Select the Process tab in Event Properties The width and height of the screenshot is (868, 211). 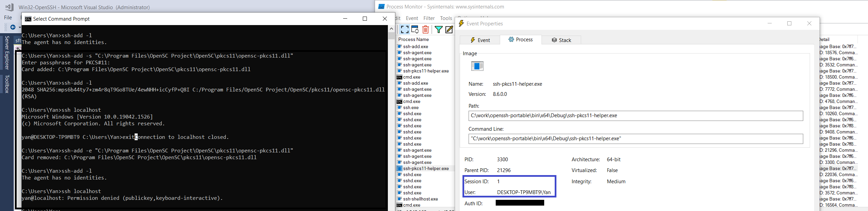(520, 40)
